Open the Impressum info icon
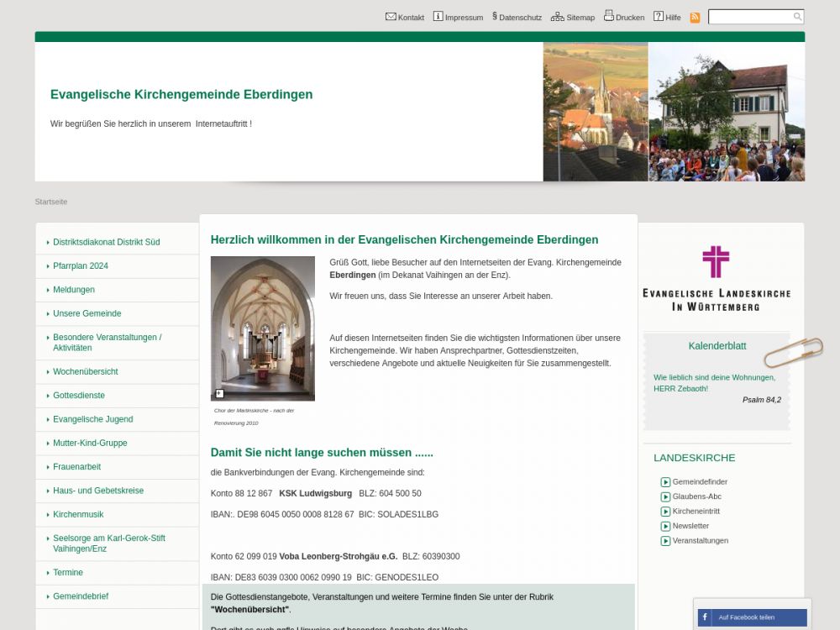Viewport: 840px width, 630px height. (438, 17)
